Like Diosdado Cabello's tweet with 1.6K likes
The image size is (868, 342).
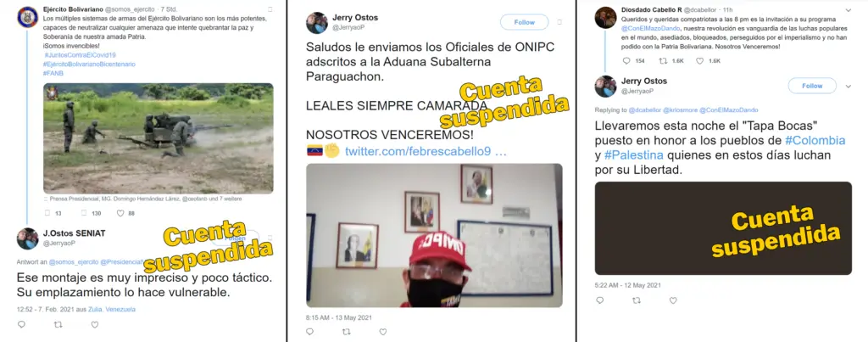(699, 61)
